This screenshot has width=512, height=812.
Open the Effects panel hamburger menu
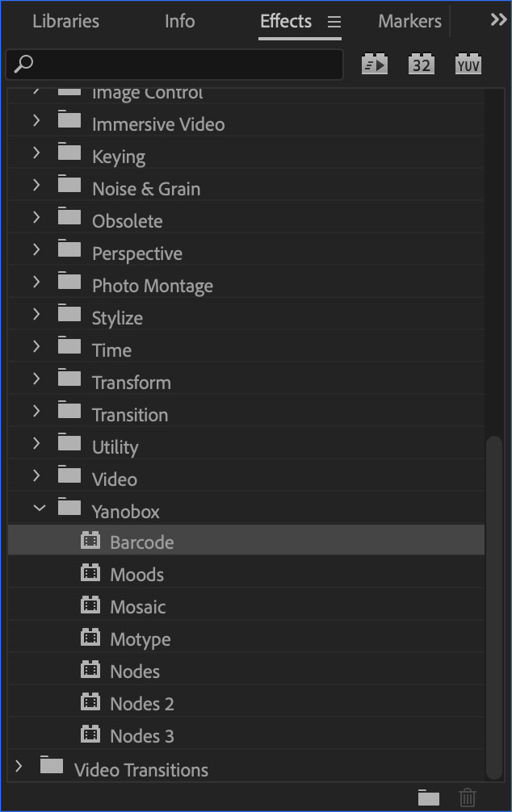point(334,22)
